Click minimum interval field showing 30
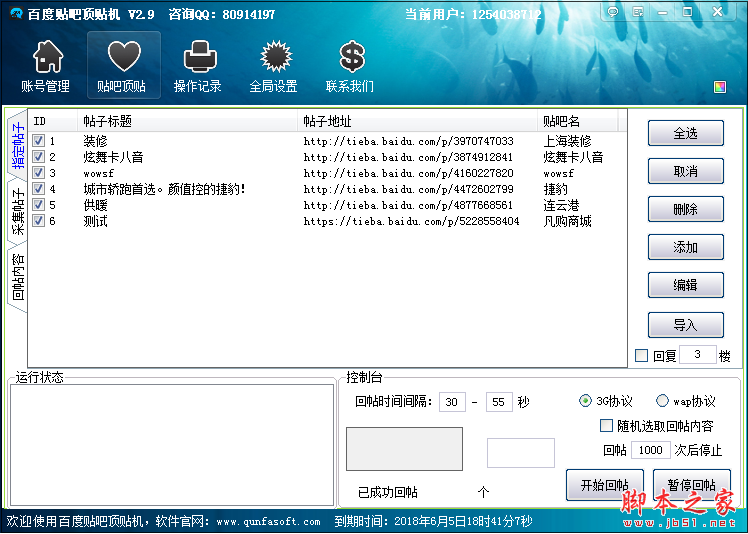748x534 pixels. 452,402
